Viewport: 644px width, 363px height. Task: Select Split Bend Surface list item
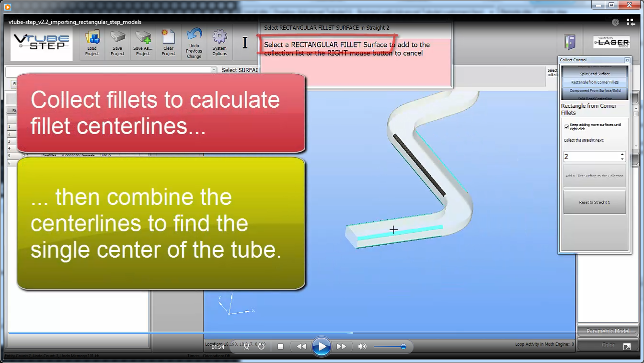[595, 74]
